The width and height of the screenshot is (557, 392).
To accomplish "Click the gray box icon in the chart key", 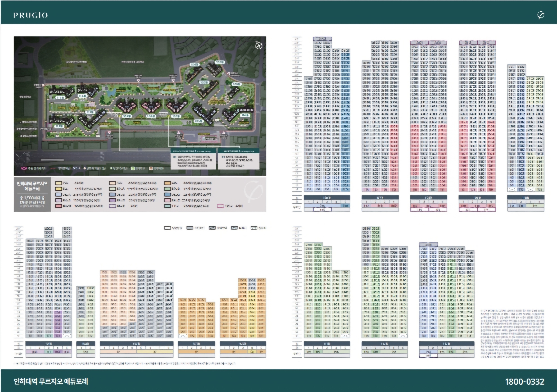I will coord(190,228).
